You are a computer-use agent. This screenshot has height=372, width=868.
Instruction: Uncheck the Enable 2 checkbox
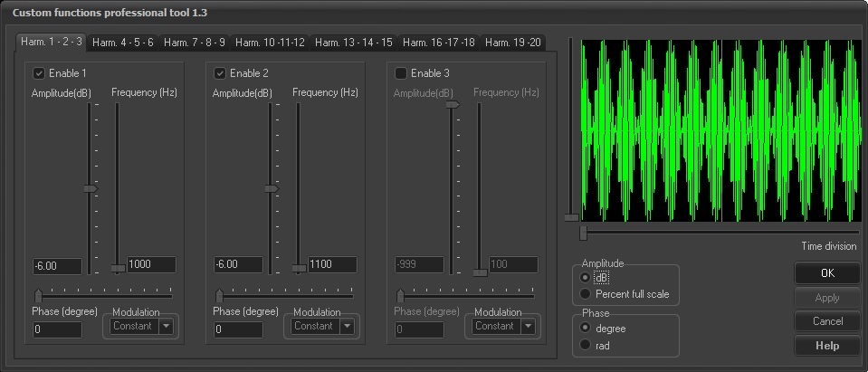pyautogui.click(x=220, y=73)
